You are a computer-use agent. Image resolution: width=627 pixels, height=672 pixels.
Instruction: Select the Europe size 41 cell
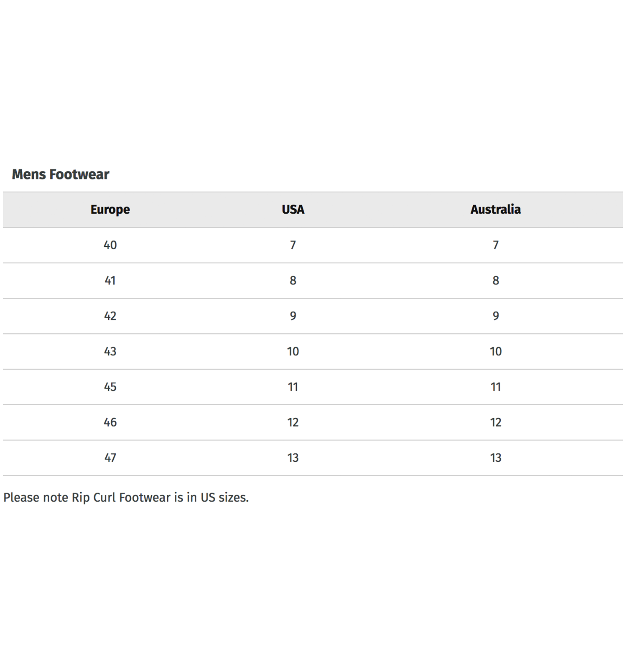pos(110,281)
